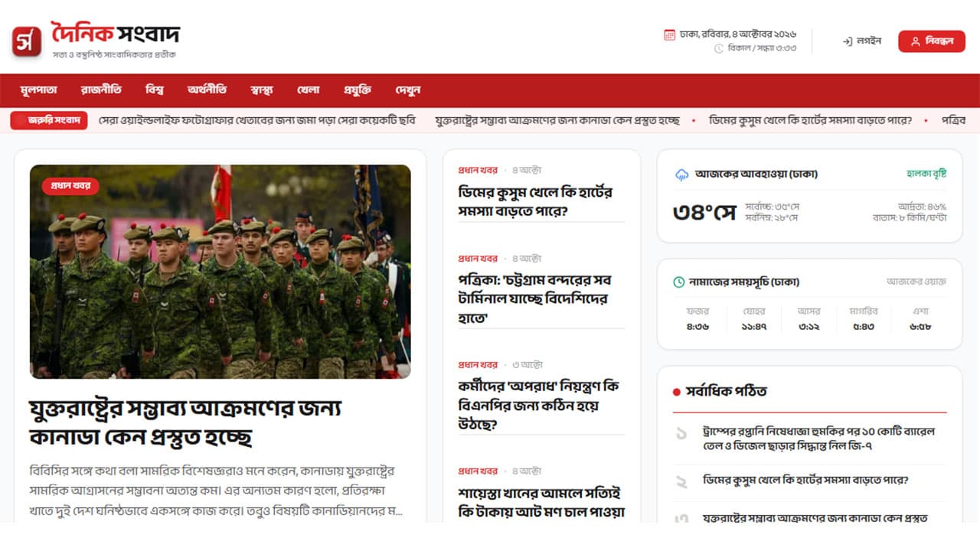Open lead headline যুক্তরাষ্ট্রের সম্ভাব্য আক্রমণের জন্য কানাডা
The image size is (980, 551).
point(185,422)
